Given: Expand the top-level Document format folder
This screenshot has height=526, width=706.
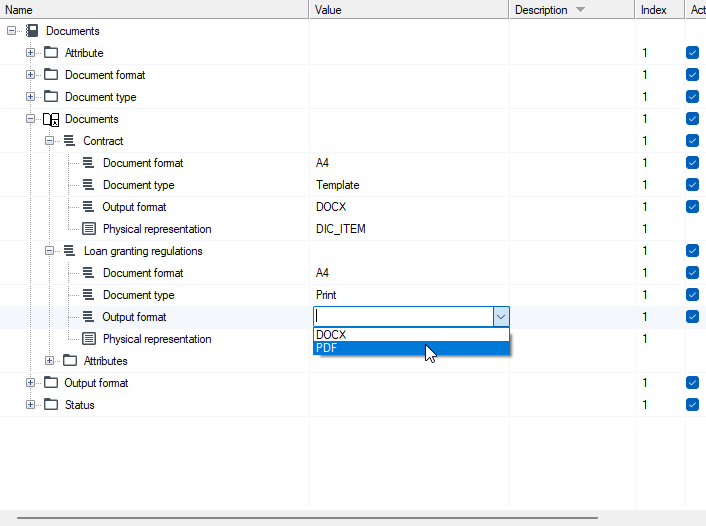Looking at the screenshot, I should [30, 74].
